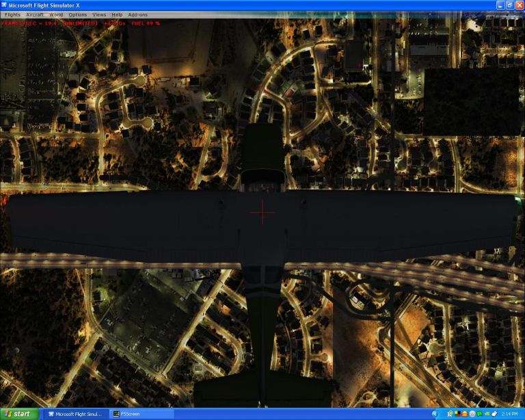Click the multicolored squares tray icon
This screenshot has width=525, height=420.
pyautogui.click(x=458, y=414)
